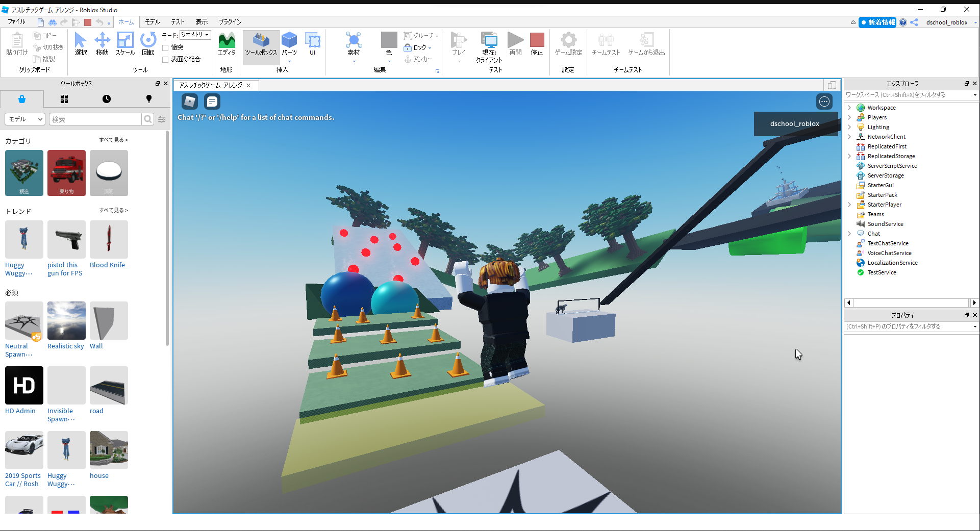980x531 pixels.
Task: Expand the Workspace node in Explorer
Action: pos(849,108)
